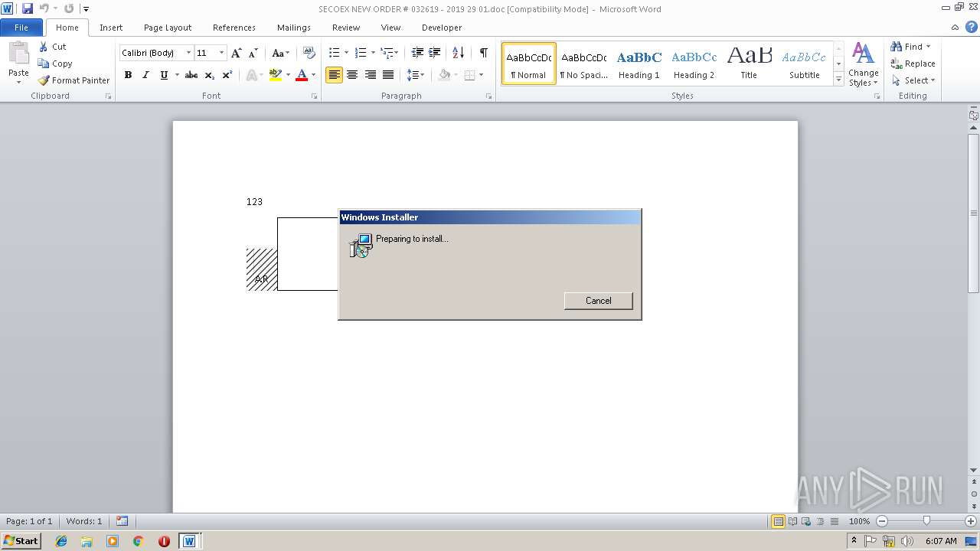Screen dimensions: 980x551
Task: Click the Words: 1 status indicator
Action: click(x=83, y=521)
